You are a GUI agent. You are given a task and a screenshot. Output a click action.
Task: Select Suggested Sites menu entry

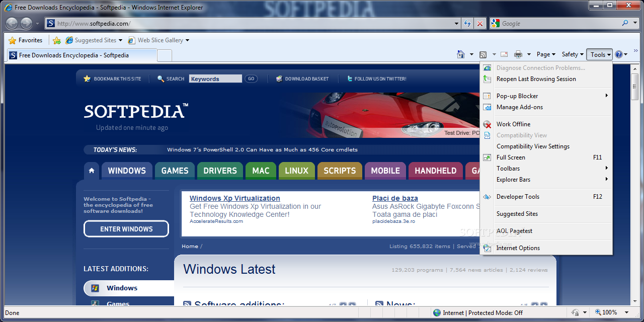click(x=546, y=214)
